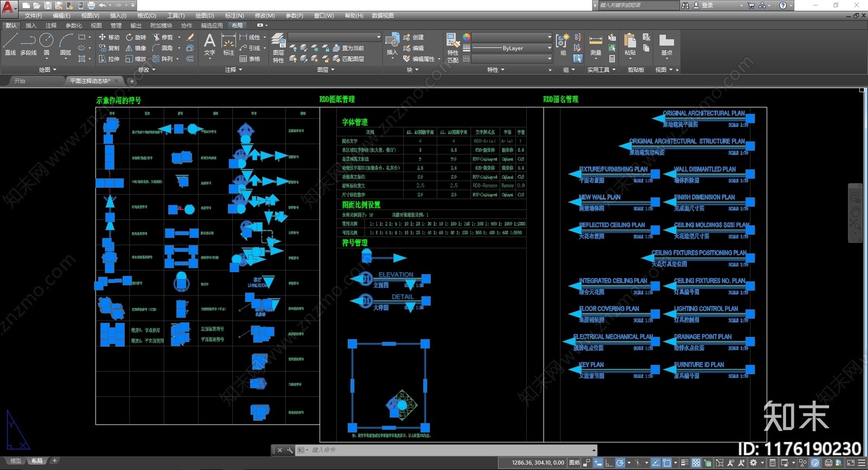Switch to the Insert (插入) ribbon tab
868x470 pixels.
tap(31, 25)
